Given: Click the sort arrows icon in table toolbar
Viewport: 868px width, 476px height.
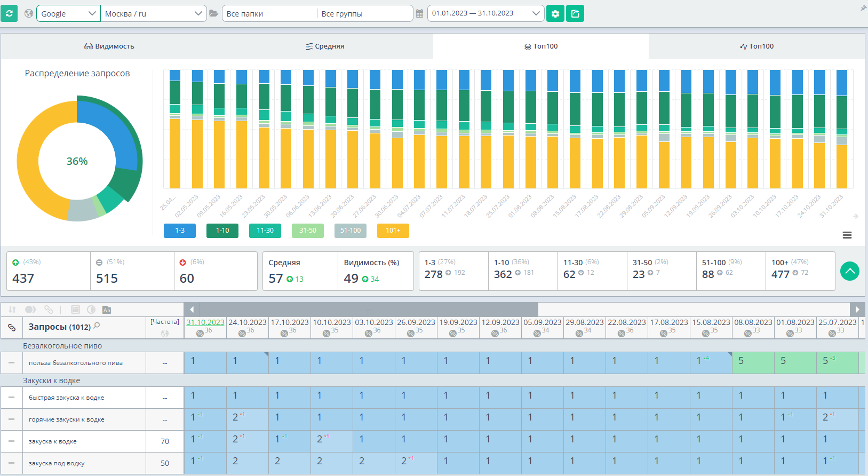Looking at the screenshot, I should click(12, 310).
